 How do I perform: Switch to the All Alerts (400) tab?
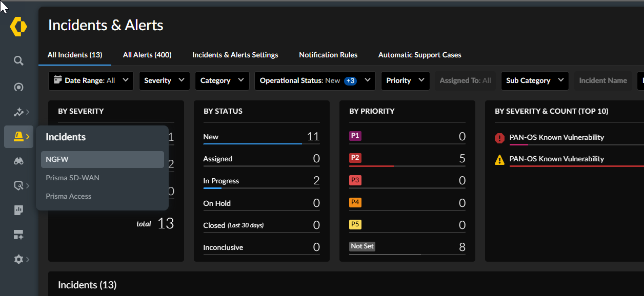click(147, 55)
